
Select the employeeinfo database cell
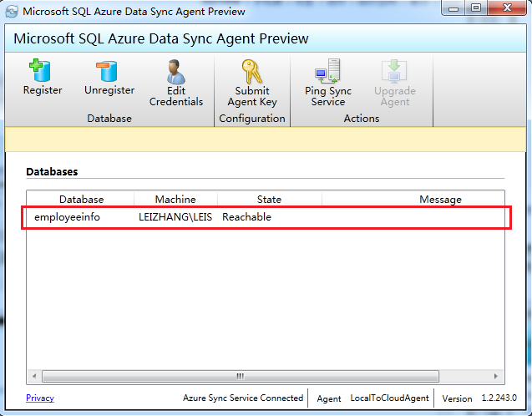tap(67, 217)
